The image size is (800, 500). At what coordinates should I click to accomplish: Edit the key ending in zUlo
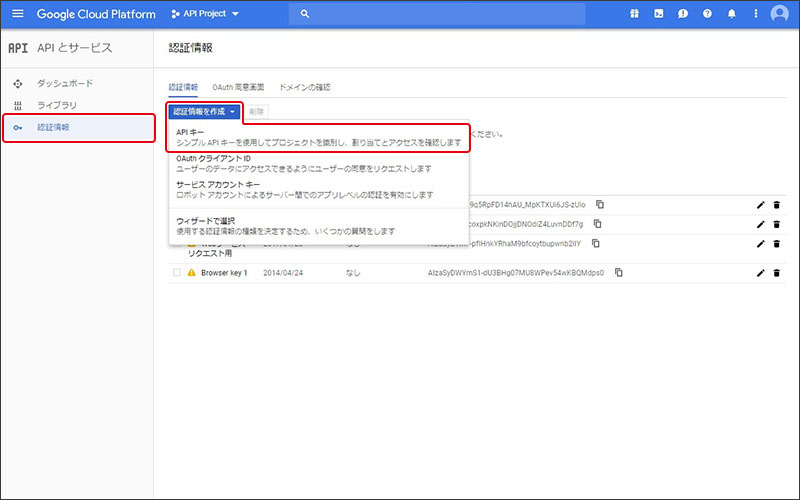[761, 205]
